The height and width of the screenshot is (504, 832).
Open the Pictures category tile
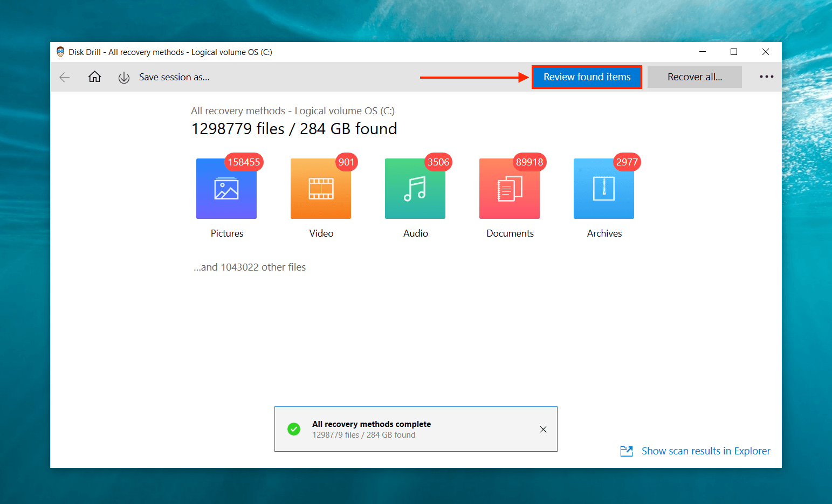coord(226,189)
